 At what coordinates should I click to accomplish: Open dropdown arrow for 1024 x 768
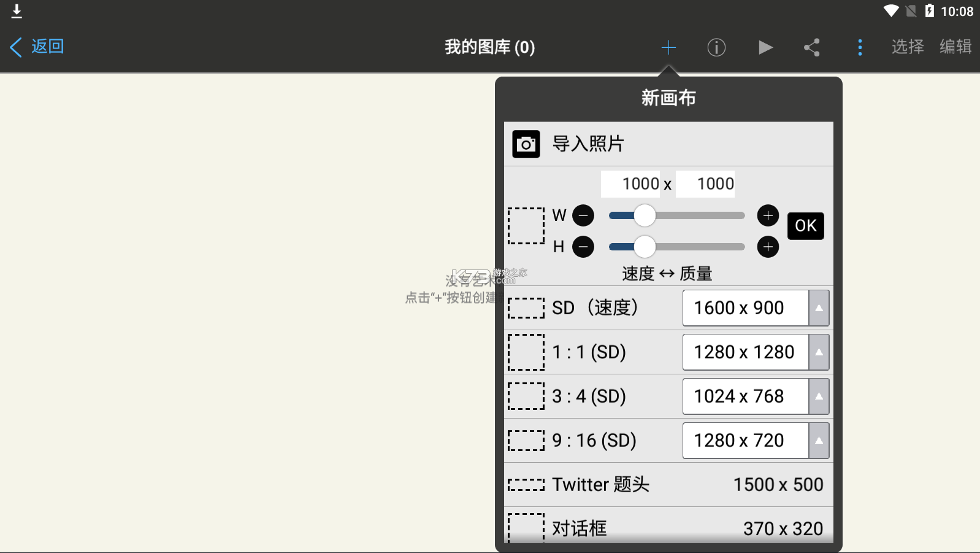click(x=819, y=396)
